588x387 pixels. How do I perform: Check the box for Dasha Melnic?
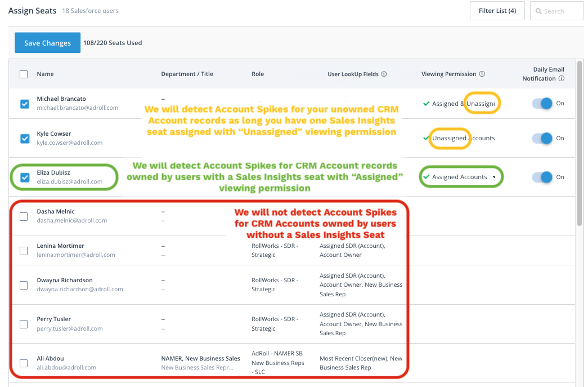click(24, 216)
